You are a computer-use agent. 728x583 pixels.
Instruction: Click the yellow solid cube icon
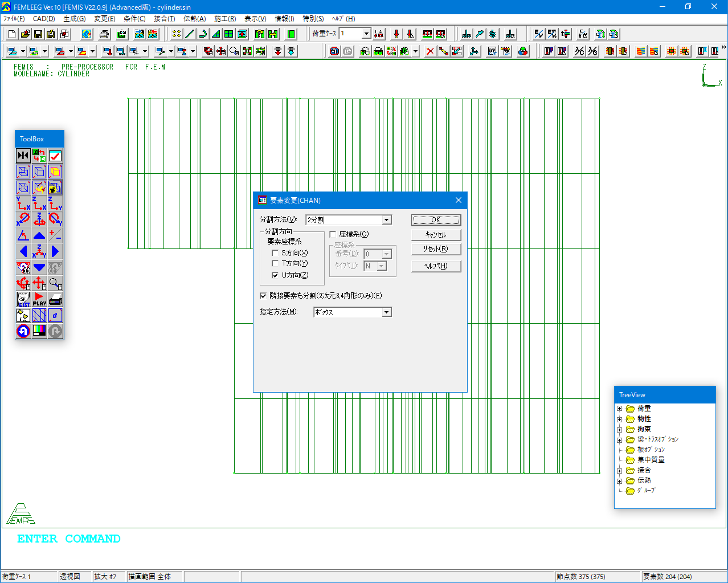55,172
